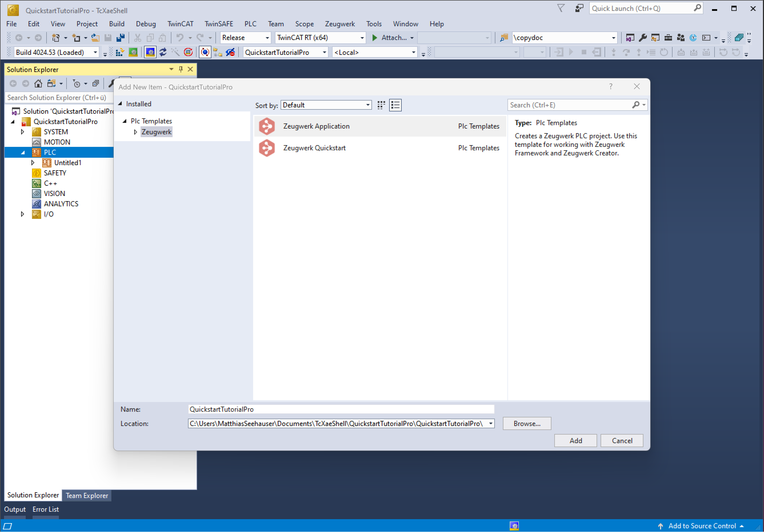764x532 pixels.
Task: Click the Name input field
Action: (341, 409)
